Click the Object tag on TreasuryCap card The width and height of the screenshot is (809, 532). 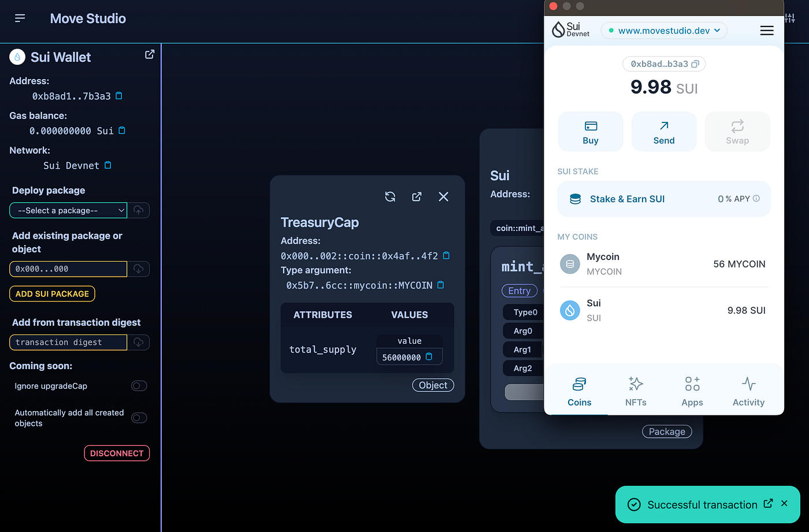[x=433, y=385]
